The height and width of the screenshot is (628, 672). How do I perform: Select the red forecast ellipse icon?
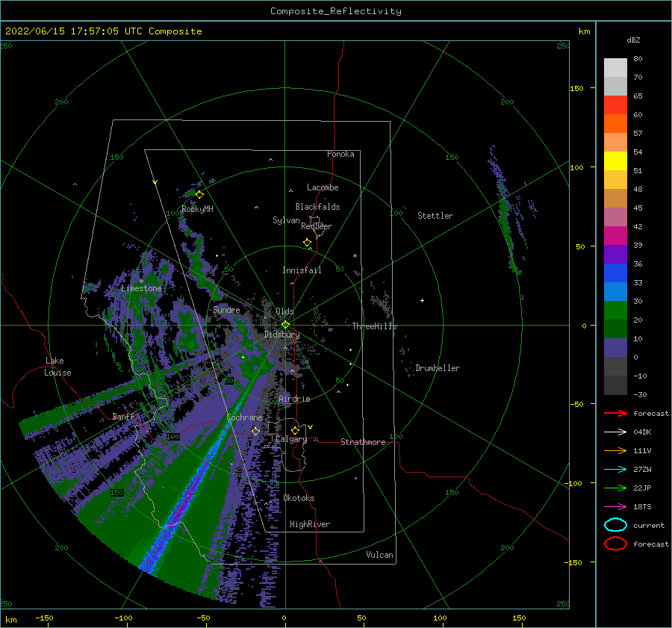pyautogui.click(x=615, y=544)
